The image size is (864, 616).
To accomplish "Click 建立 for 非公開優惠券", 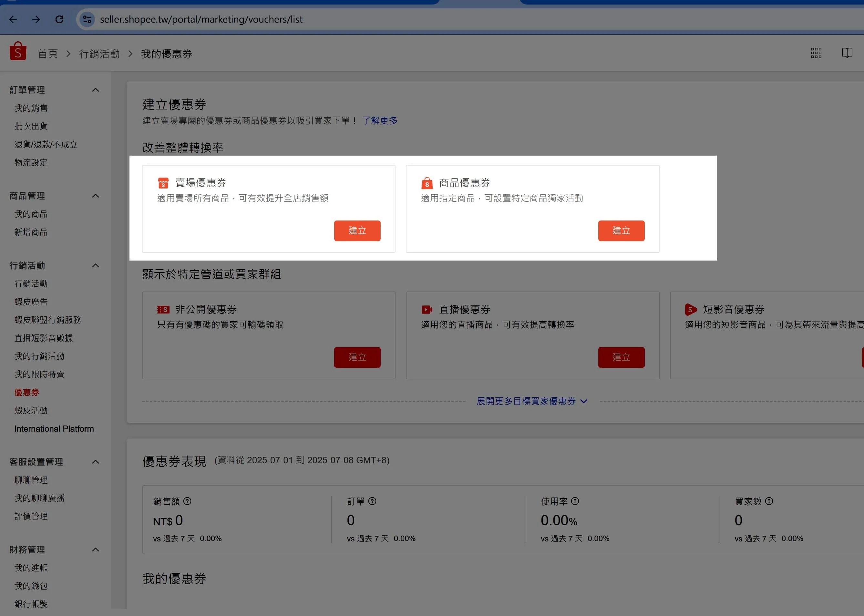I will pyautogui.click(x=357, y=357).
